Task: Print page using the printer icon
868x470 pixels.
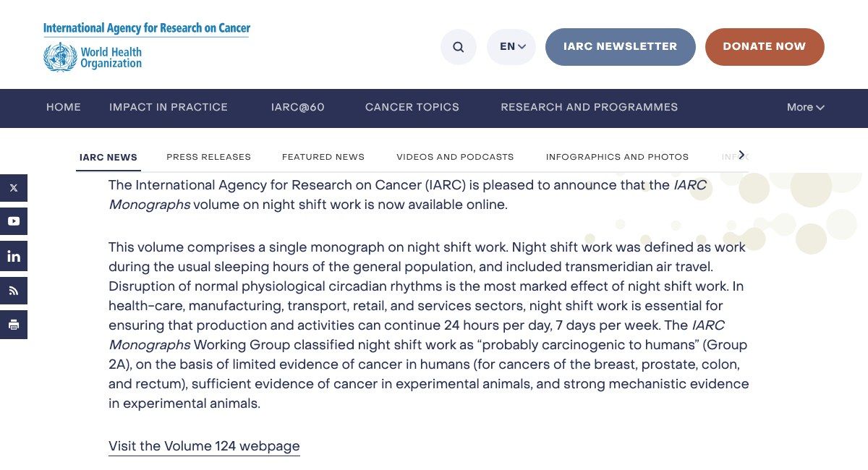Action: [x=14, y=325]
